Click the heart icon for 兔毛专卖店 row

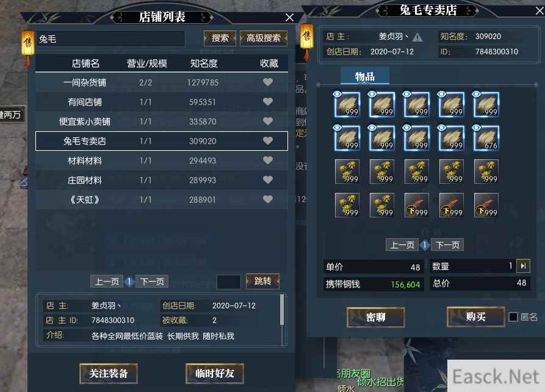coord(268,140)
